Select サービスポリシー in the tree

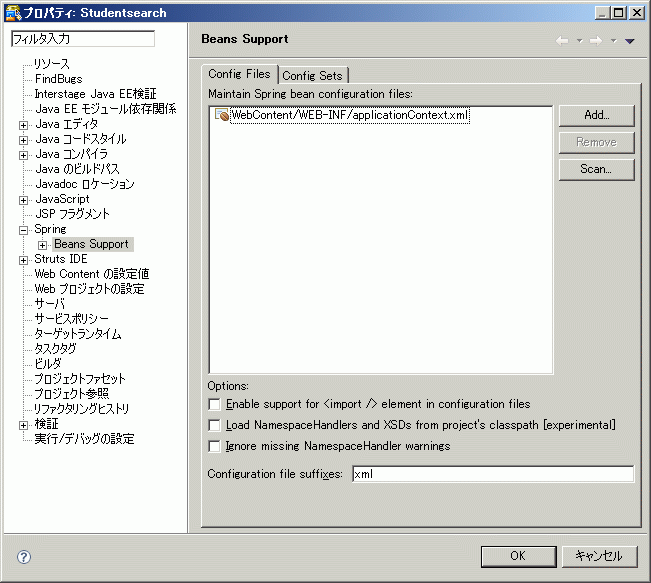(x=71, y=319)
